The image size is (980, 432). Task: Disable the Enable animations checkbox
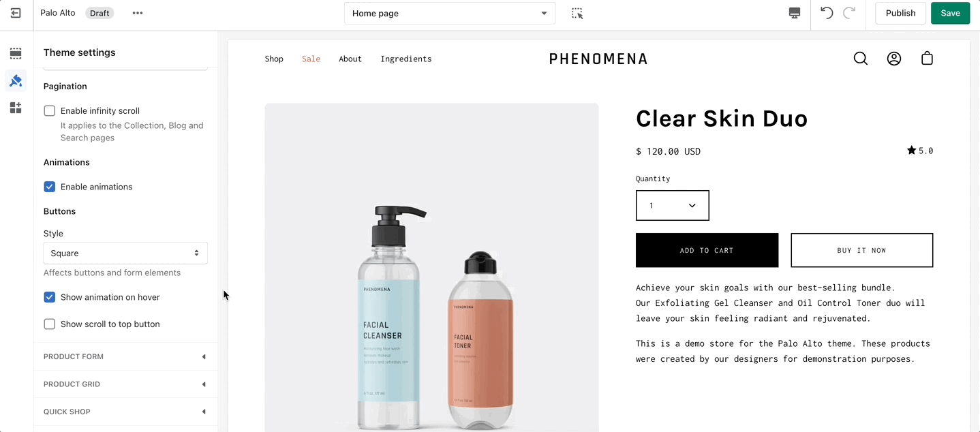click(50, 187)
